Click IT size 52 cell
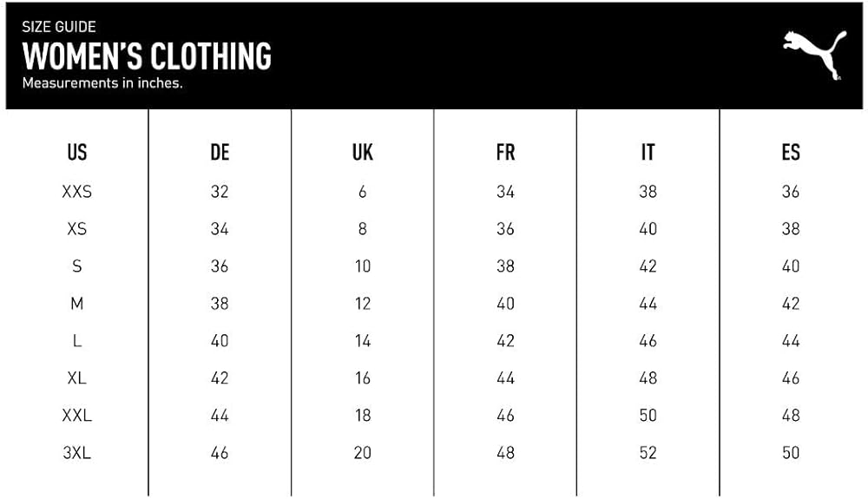 648,452
